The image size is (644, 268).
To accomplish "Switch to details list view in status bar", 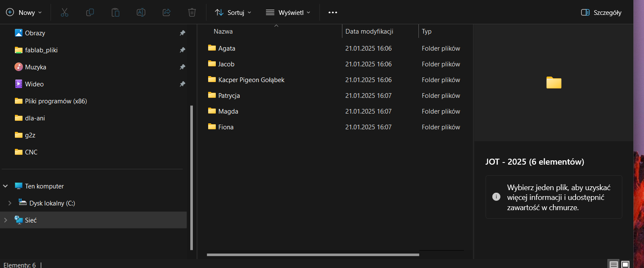I will 614,265.
